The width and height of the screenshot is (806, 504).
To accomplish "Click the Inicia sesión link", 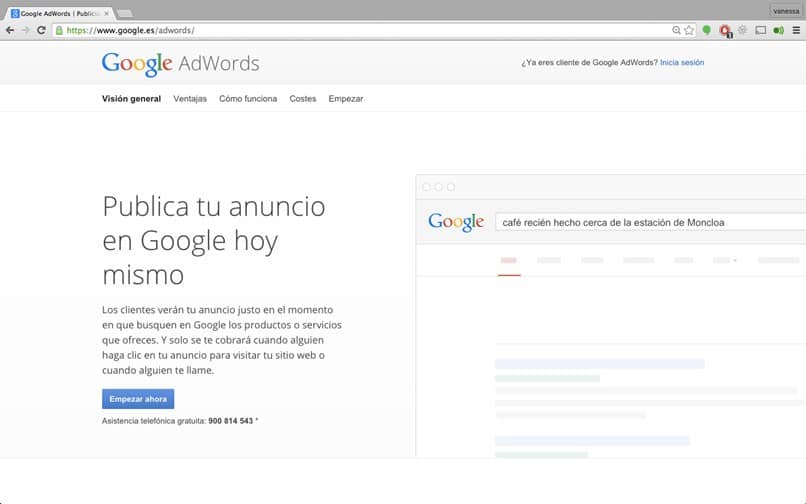I will coord(682,62).
